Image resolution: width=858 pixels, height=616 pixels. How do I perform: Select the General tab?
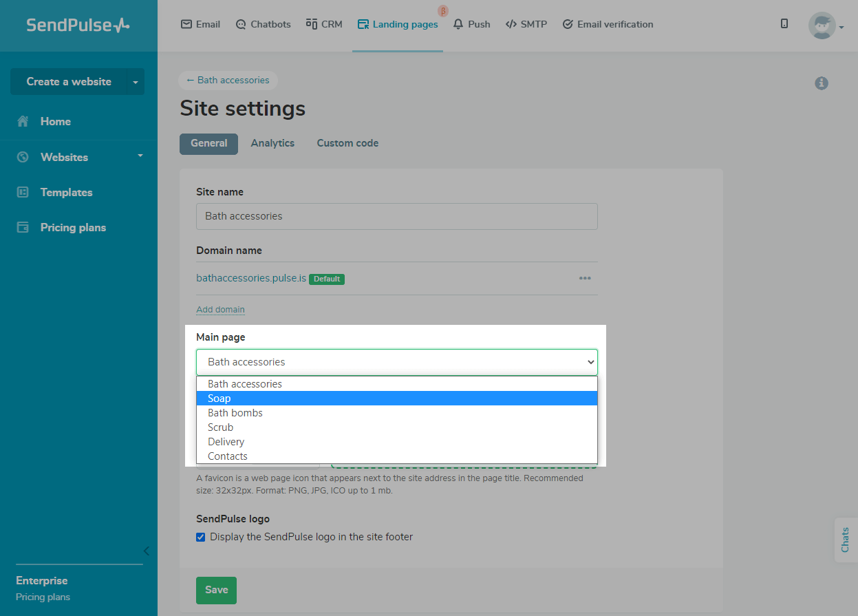pyautogui.click(x=208, y=143)
